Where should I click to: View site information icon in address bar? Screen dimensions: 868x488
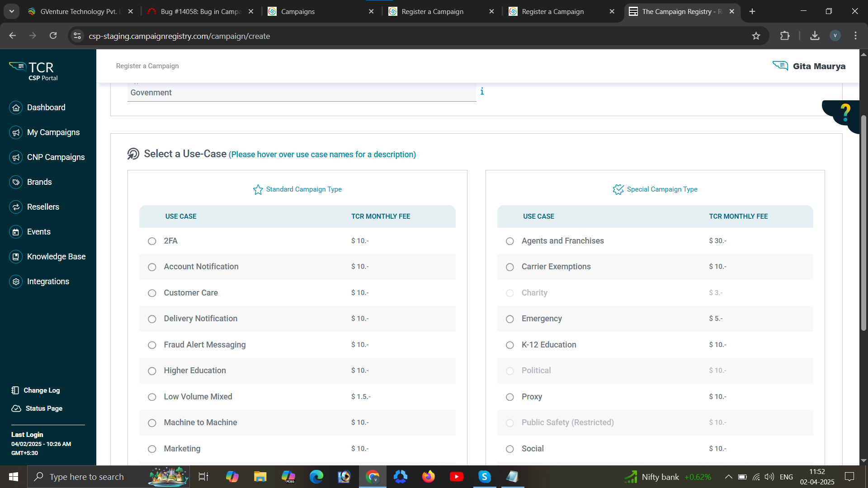77,36
